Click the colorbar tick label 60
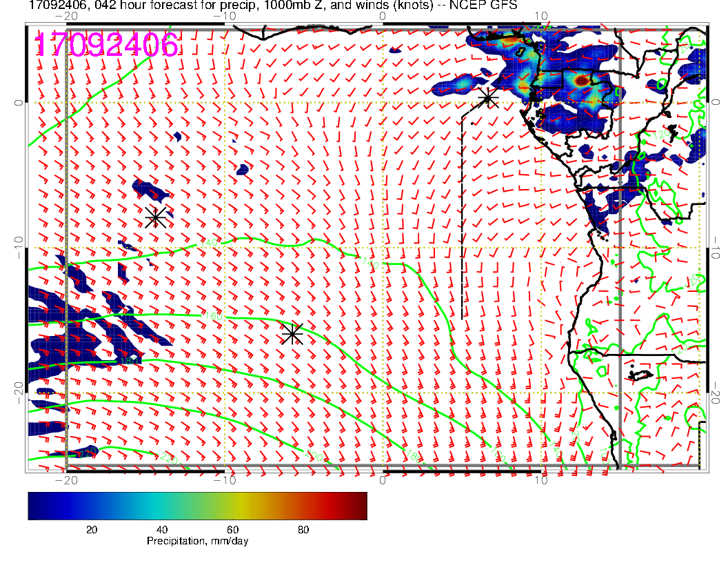Image resolution: width=728 pixels, height=563 pixels. 232,530
